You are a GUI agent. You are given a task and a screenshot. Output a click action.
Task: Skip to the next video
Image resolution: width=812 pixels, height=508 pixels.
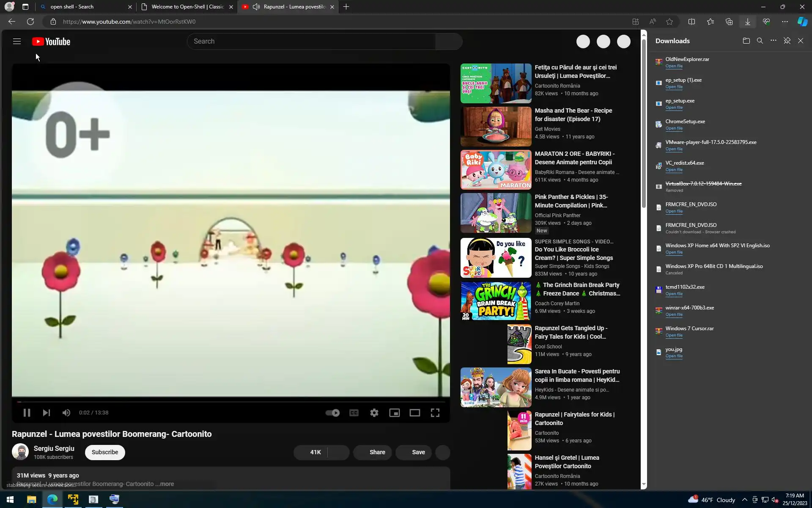(47, 413)
